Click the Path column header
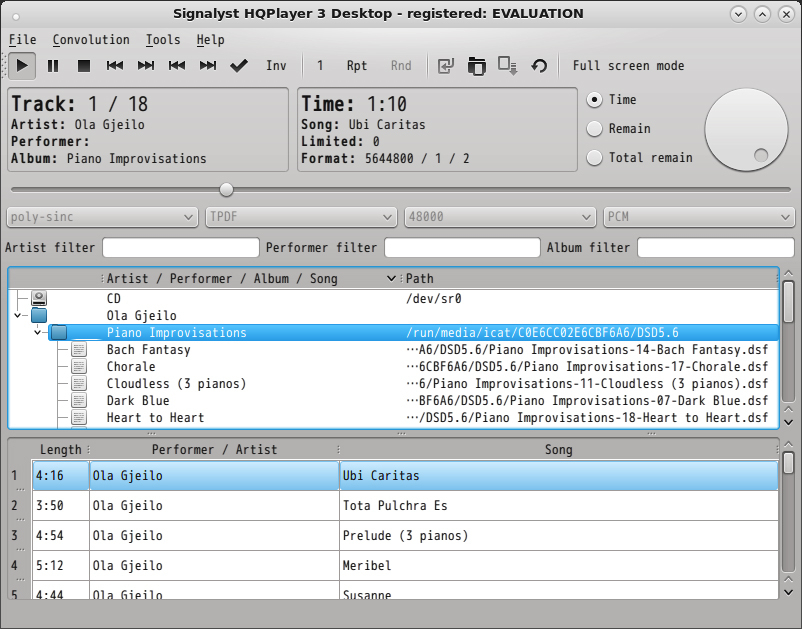Viewport: 802px width, 629px height. coord(589,278)
